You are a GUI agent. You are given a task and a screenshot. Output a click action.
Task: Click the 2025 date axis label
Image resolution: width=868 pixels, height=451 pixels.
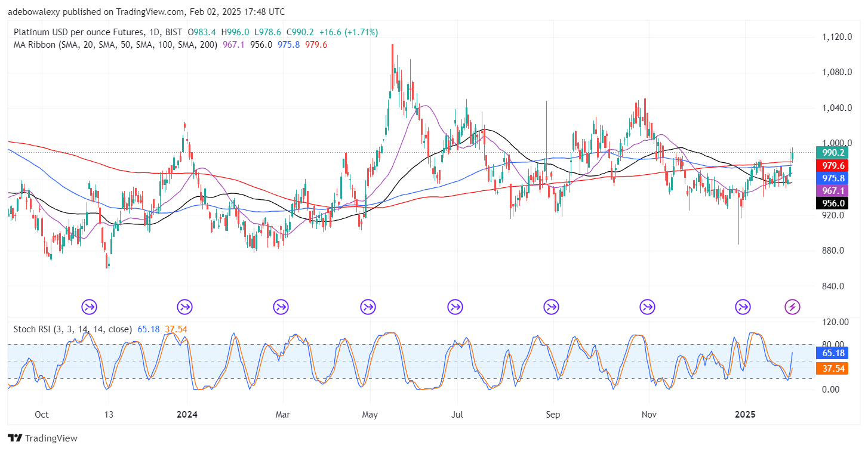[745, 415]
